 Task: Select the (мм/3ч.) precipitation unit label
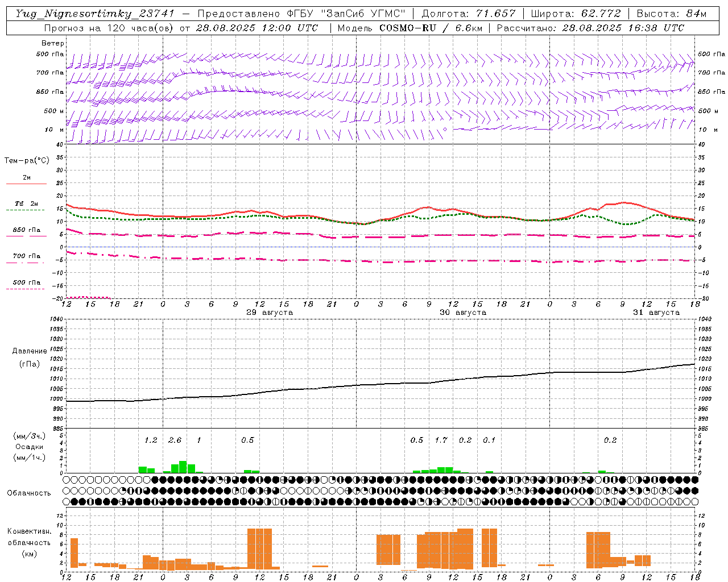click(x=30, y=436)
